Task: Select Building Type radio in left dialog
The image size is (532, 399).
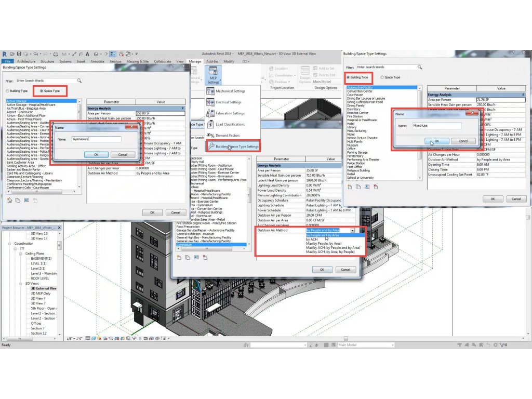Action: (x=7, y=91)
